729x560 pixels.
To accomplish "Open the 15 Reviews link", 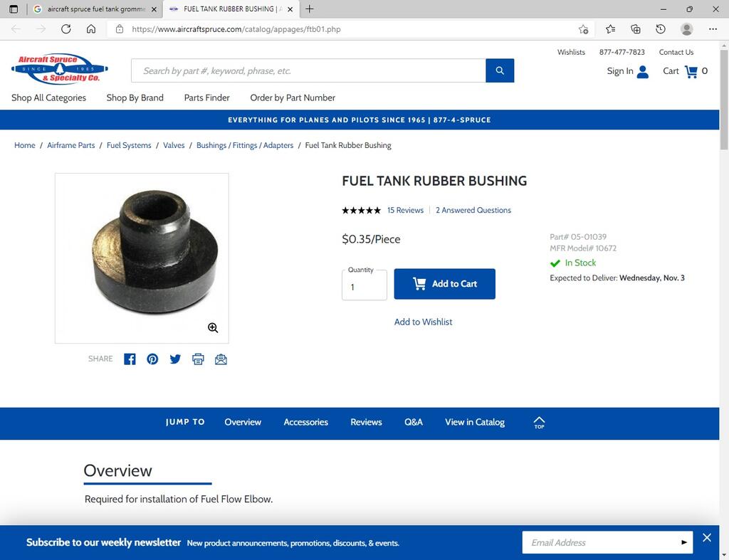I will click(x=405, y=210).
